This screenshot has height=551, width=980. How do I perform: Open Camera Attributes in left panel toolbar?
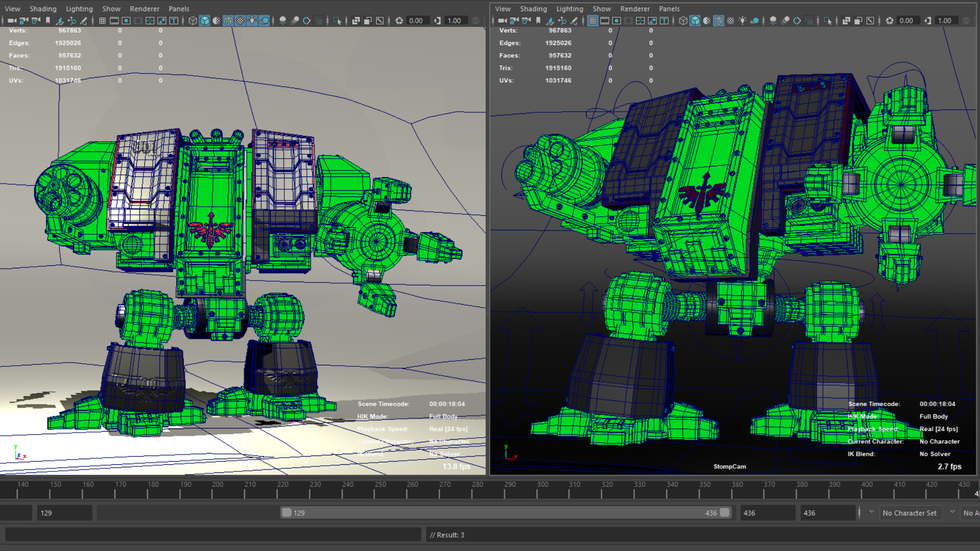pos(36,20)
